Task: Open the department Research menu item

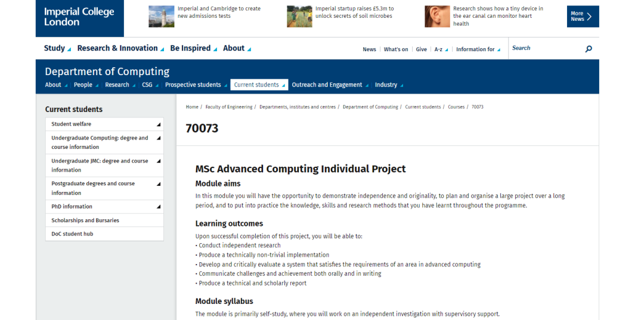Action: [120, 85]
